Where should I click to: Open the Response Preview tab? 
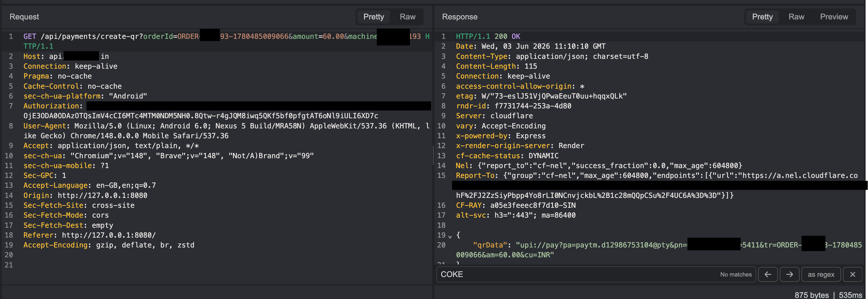[x=834, y=17]
